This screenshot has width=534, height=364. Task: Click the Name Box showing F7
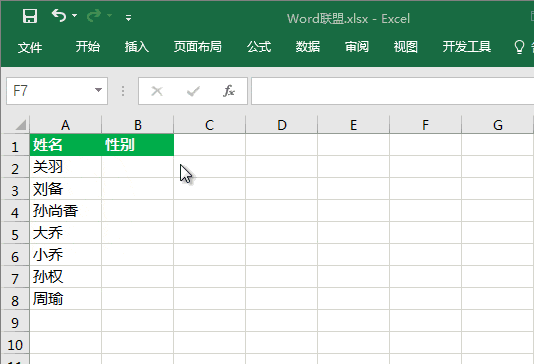[57, 91]
